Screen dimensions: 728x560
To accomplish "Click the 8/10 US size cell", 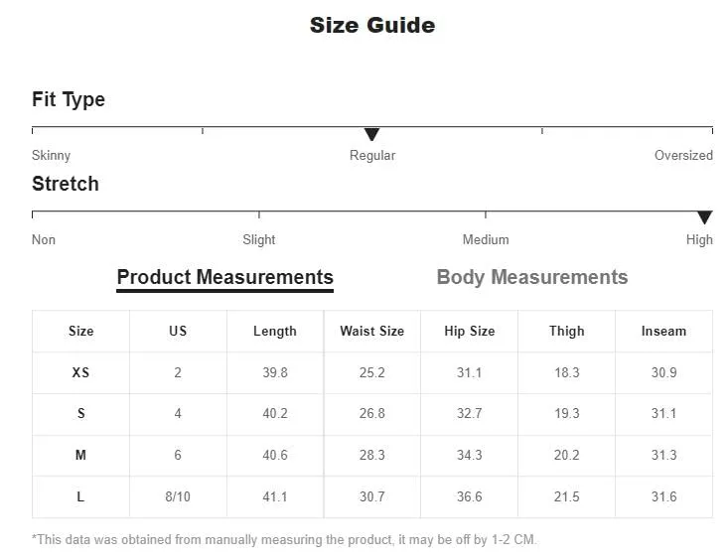I will [x=178, y=496].
